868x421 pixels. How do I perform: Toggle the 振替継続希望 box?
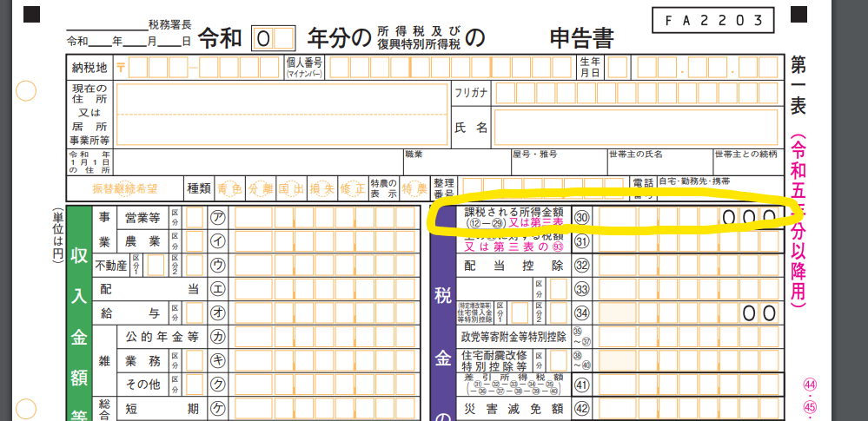tap(126, 187)
